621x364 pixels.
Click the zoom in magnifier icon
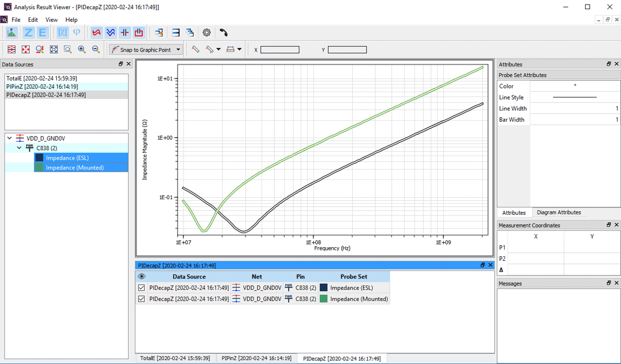pyautogui.click(x=82, y=50)
